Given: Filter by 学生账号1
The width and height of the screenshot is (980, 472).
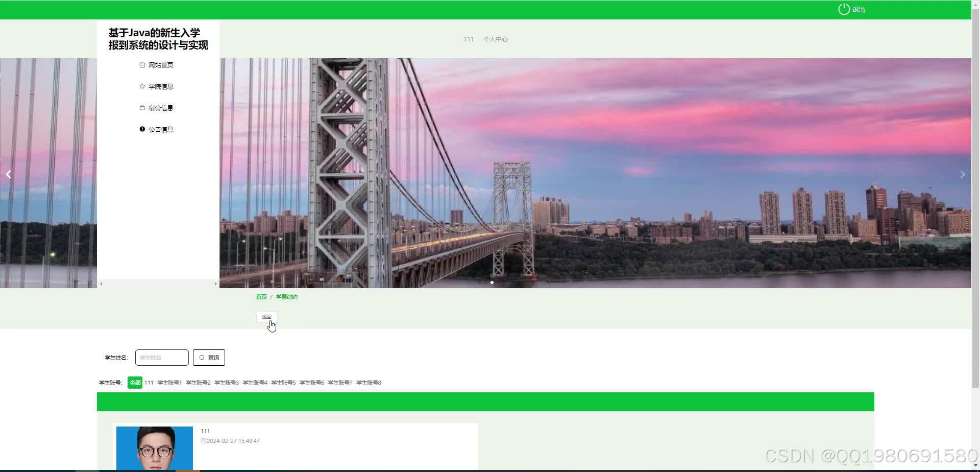Looking at the screenshot, I should click(x=169, y=383).
